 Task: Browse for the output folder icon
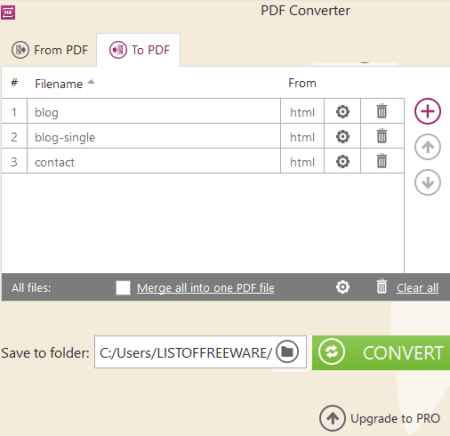287,352
